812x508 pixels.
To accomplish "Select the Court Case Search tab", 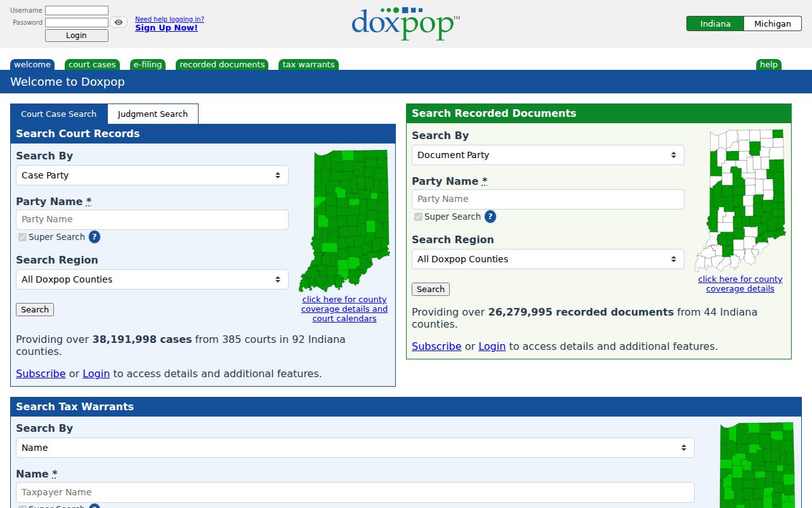I will 59,114.
